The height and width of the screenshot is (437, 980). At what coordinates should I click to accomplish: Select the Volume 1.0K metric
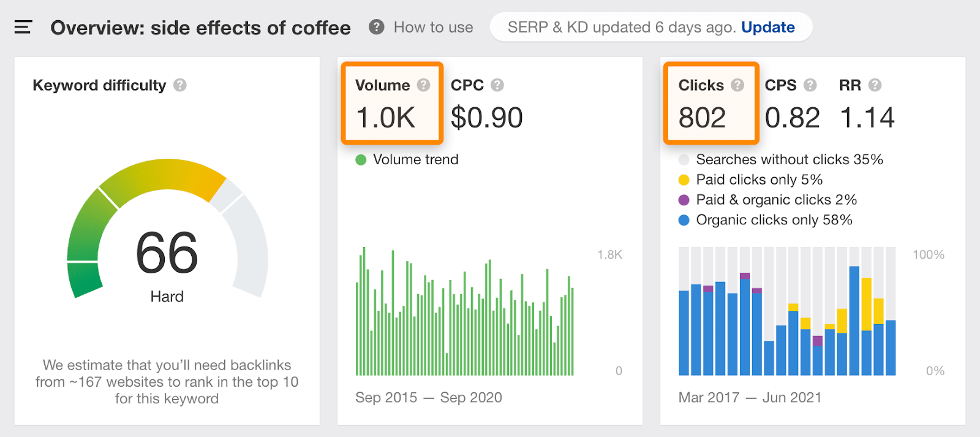click(x=386, y=117)
